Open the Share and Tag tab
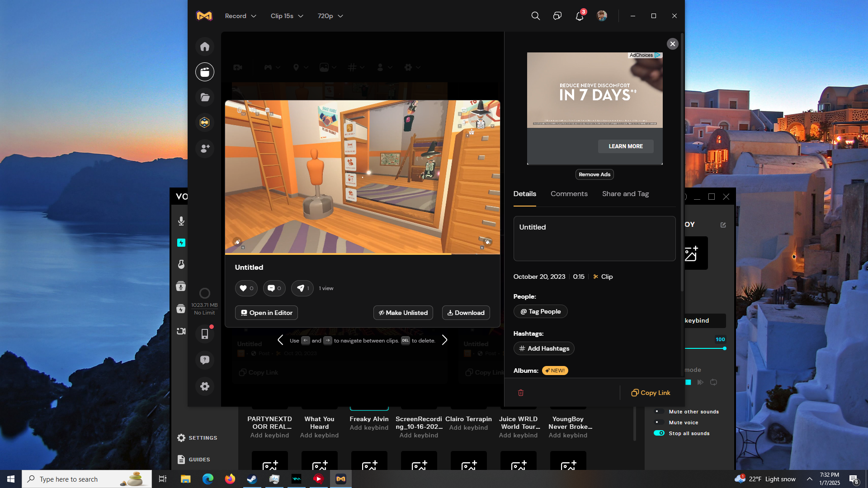The height and width of the screenshot is (488, 868). pos(625,194)
